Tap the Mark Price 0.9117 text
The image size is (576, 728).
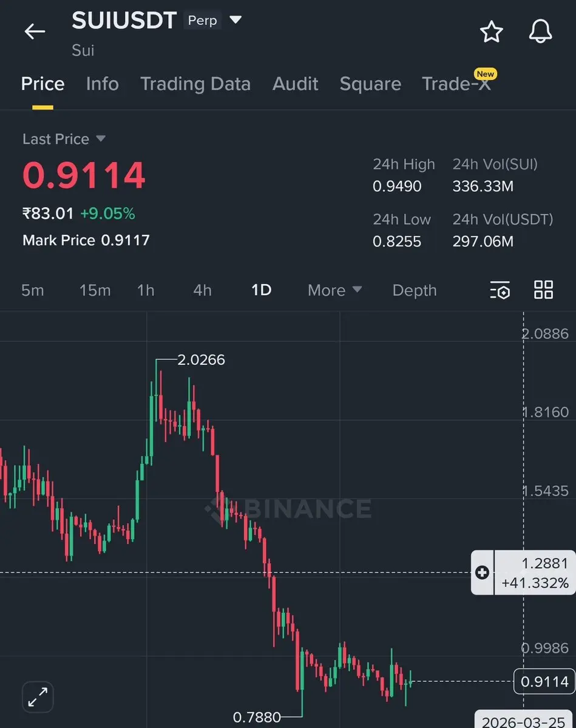(86, 240)
